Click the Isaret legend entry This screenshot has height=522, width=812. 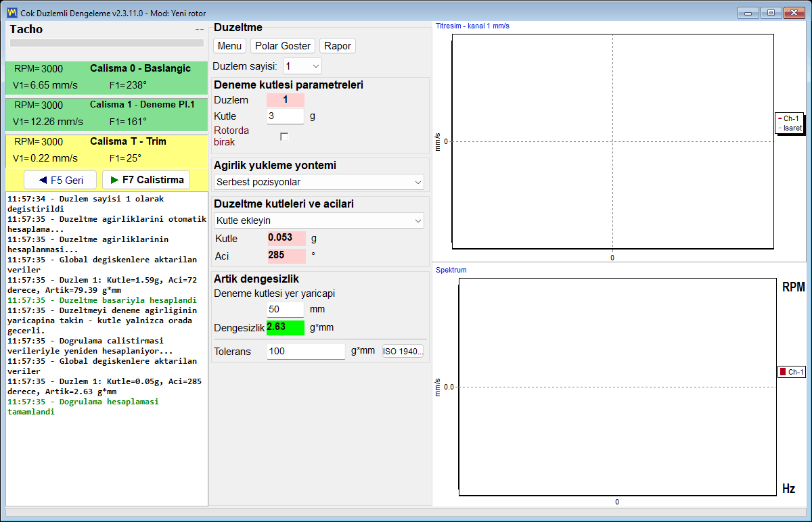pos(789,128)
